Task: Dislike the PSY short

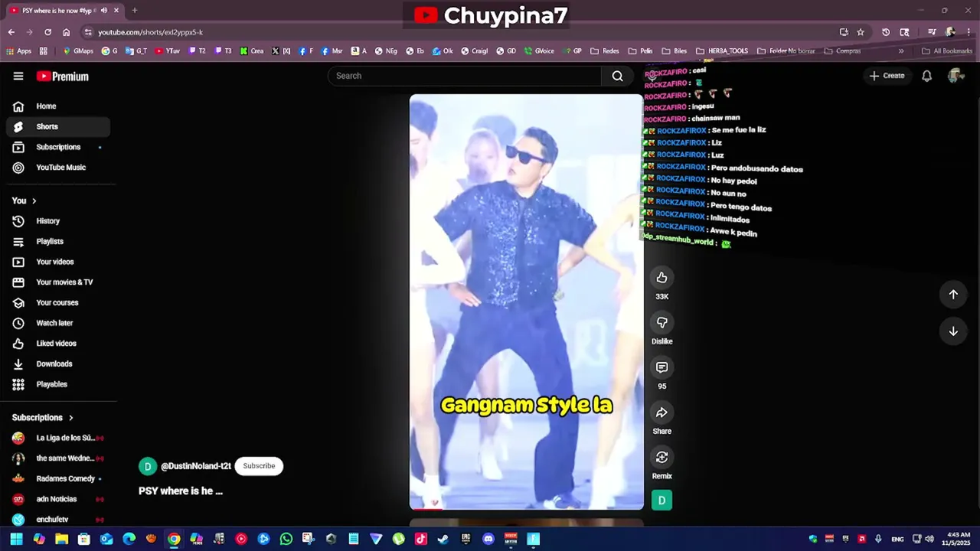Action: point(662,323)
